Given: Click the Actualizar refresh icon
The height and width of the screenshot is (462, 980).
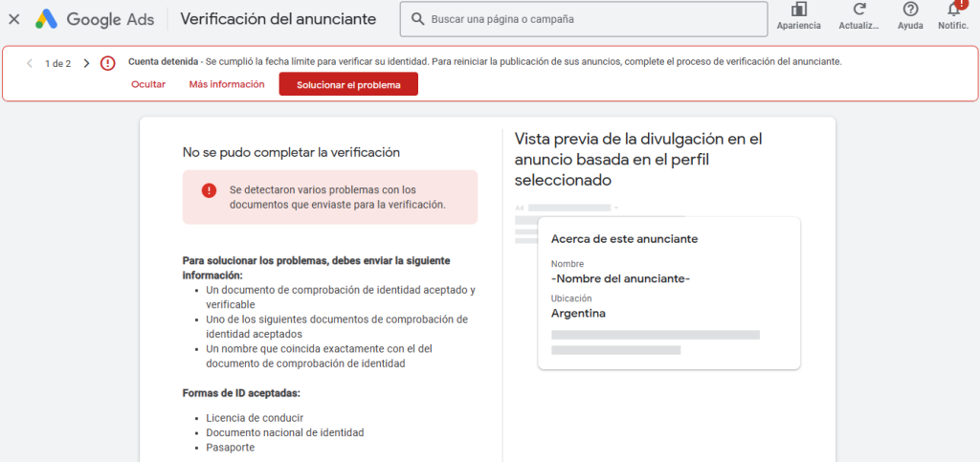Looking at the screenshot, I should (860, 10).
